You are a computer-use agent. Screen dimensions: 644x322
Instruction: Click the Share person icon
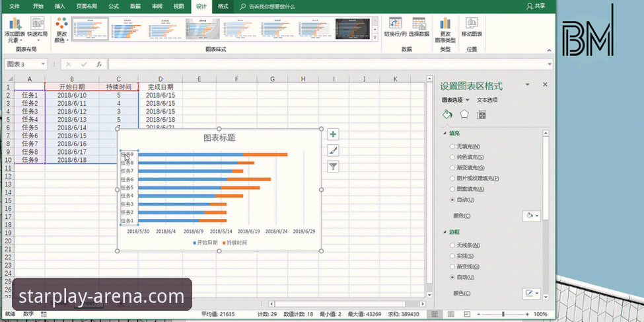point(530,6)
